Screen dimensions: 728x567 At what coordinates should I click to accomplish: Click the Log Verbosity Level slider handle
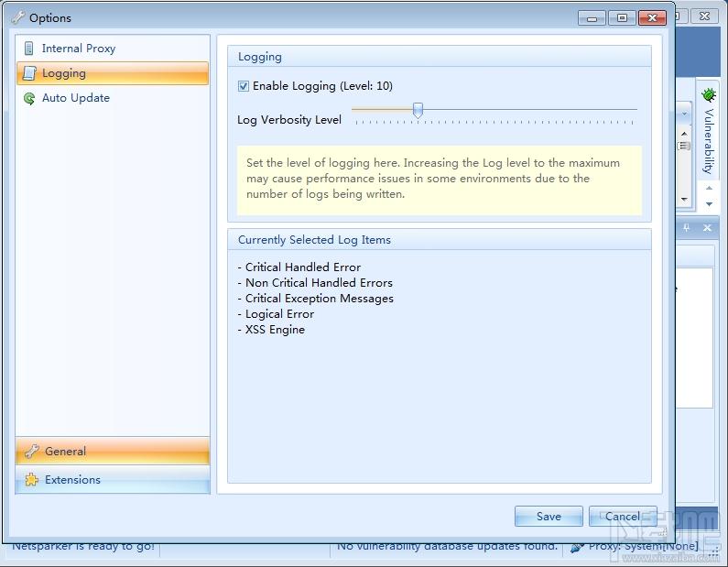(x=418, y=111)
